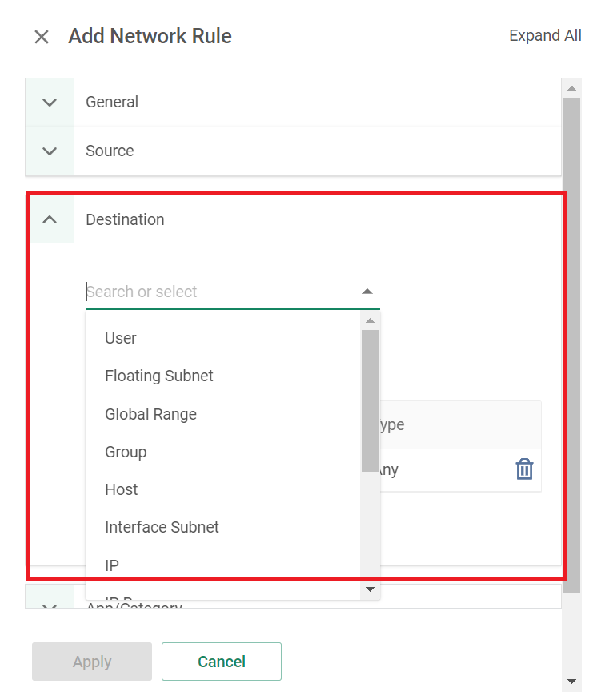
Task: Click dropdown list scroll up arrow
Action: coord(370,320)
